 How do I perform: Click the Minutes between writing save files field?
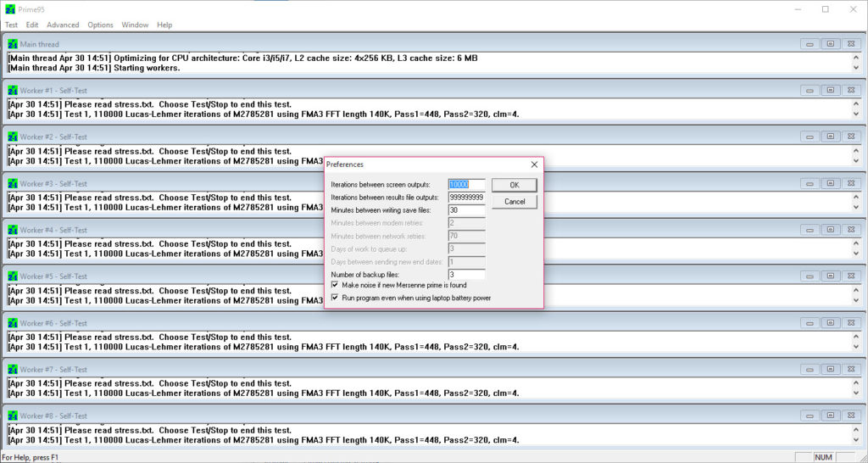coord(467,210)
